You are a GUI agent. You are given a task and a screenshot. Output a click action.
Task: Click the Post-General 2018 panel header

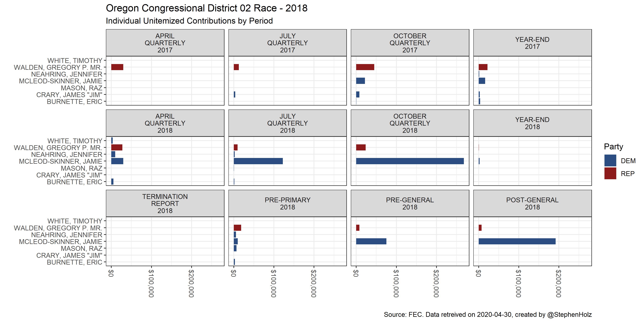coord(532,204)
